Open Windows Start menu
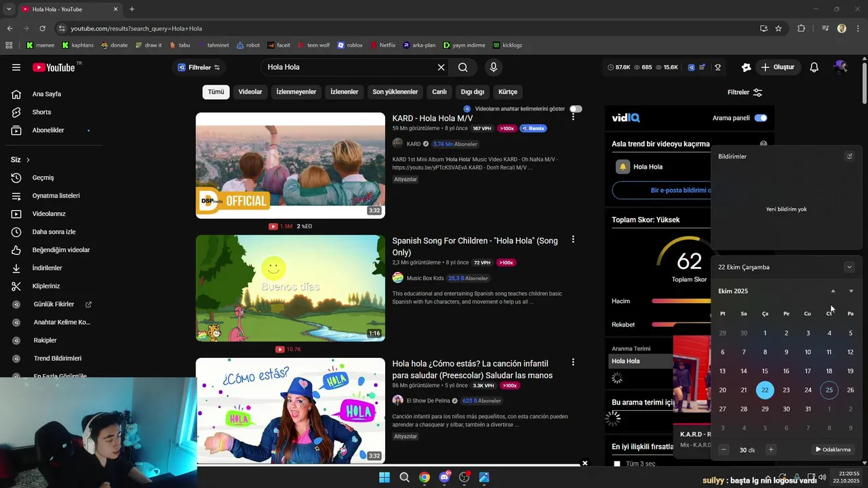Image resolution: width=868 pixels, height=488 pixels. point(384,477)
